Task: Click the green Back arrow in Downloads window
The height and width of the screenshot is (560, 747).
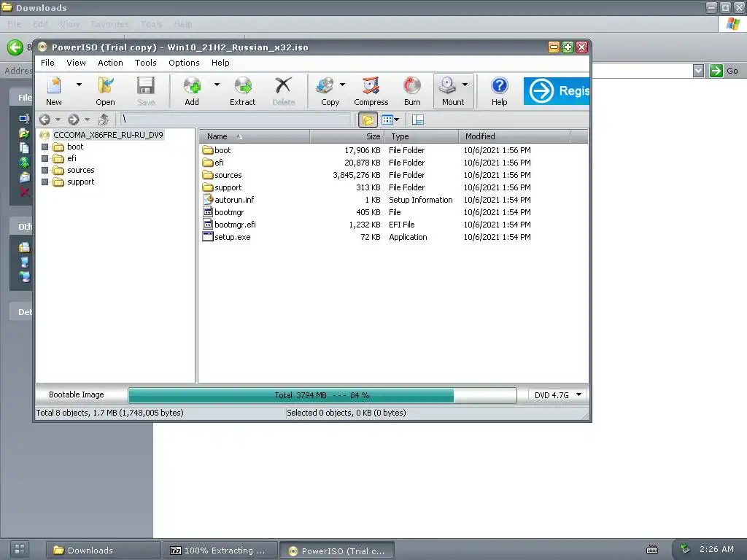Action: click(x=15, y=47)
